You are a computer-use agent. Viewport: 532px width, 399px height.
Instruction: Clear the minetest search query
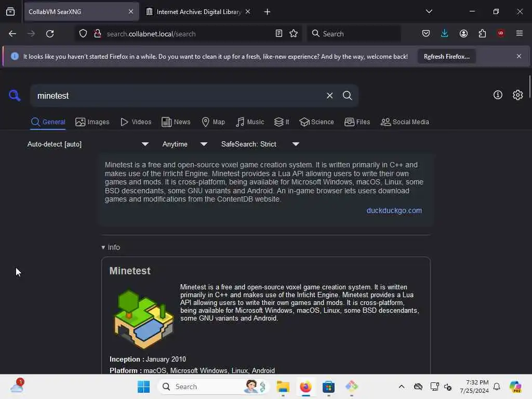pos(329,96)
